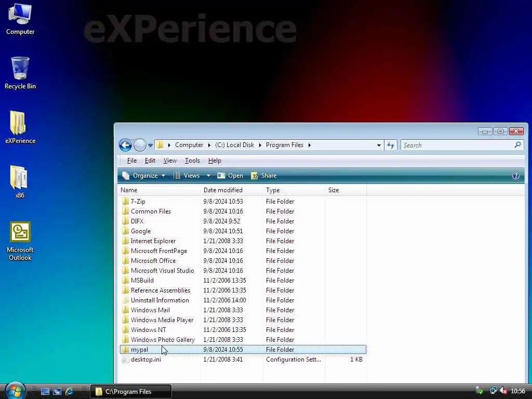
Task: Sort by the Name column header
Action: [159, 190]
